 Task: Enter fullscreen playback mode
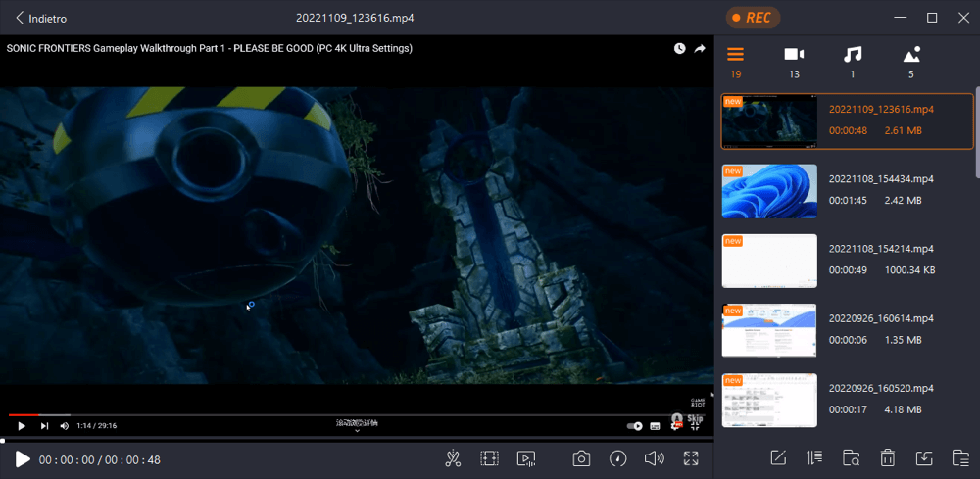[691, 458]
